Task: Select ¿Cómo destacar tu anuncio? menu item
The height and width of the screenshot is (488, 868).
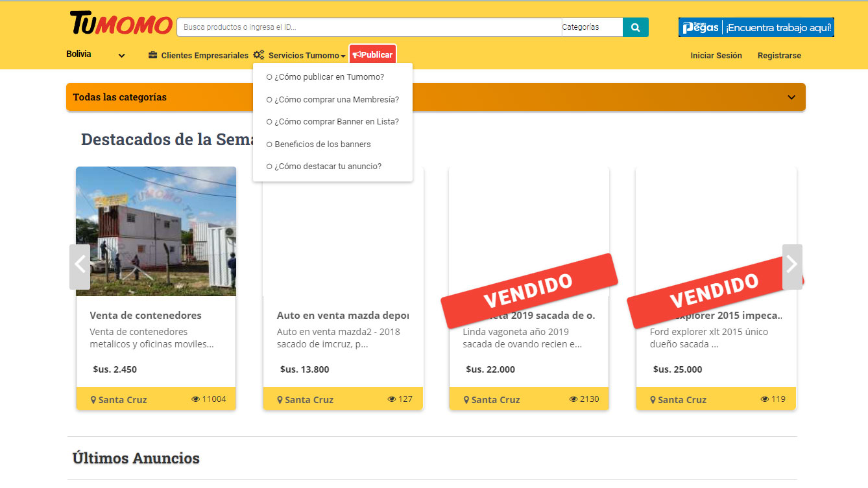Action: coord(328,167)
